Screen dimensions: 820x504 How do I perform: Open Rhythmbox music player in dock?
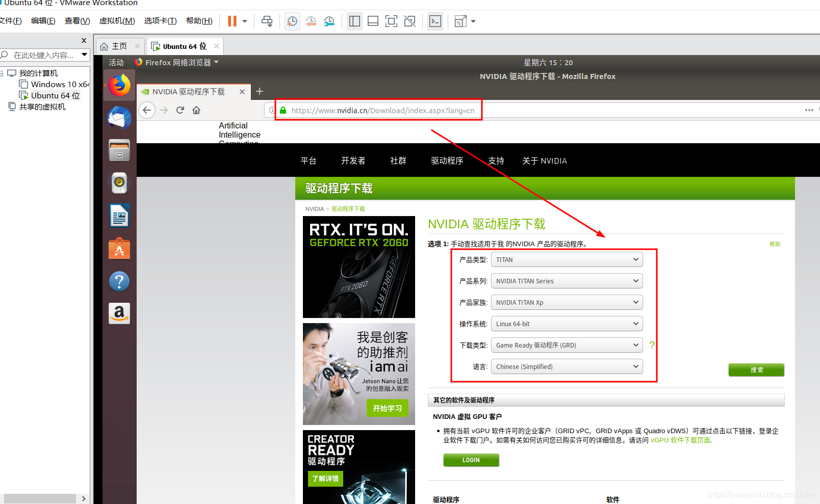click(119, 182)
